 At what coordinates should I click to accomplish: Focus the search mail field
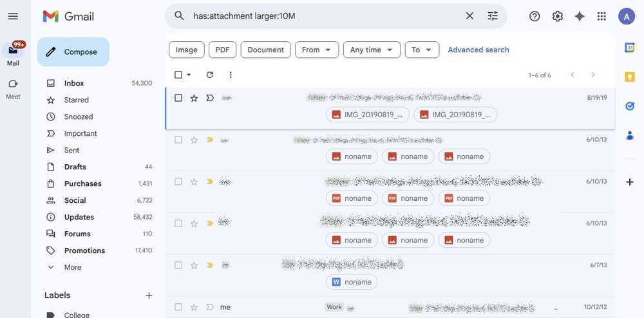click(x=327, y=16)
